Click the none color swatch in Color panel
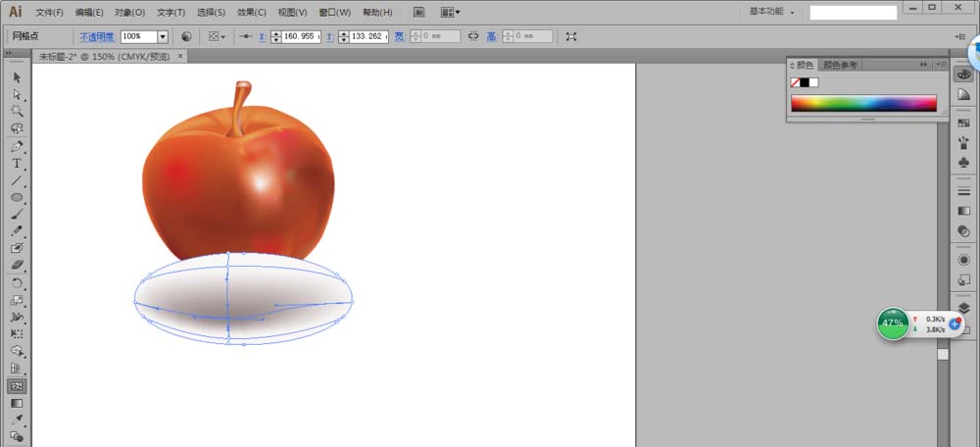The image size is (980, 447). pos(795,82)
